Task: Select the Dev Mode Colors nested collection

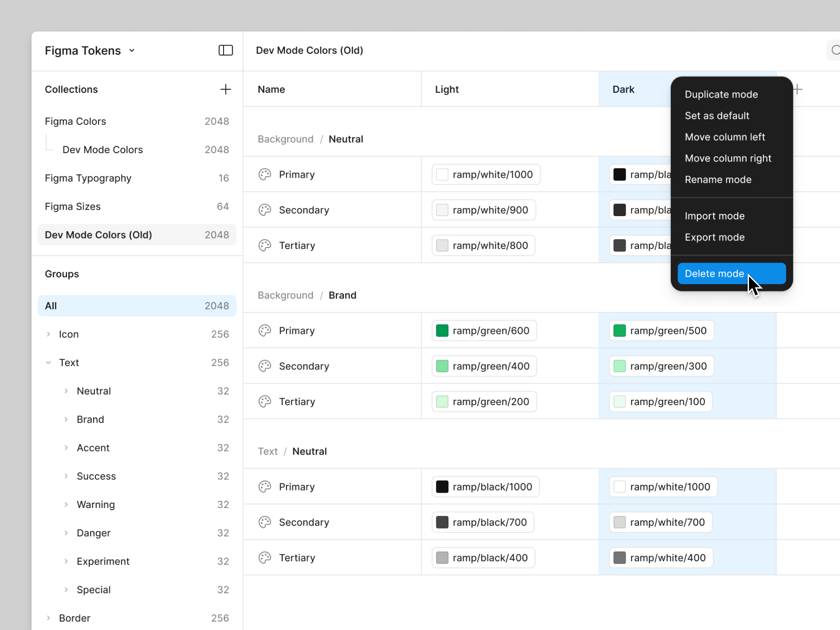Action: click(x=103, y=150)
